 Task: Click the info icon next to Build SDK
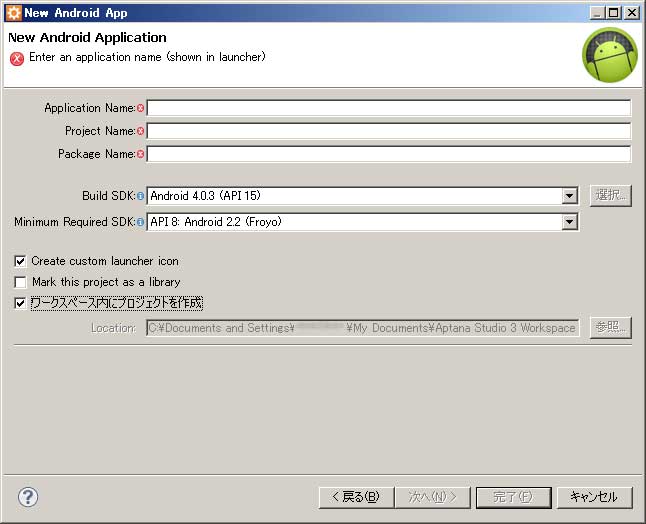coord(140,196)
